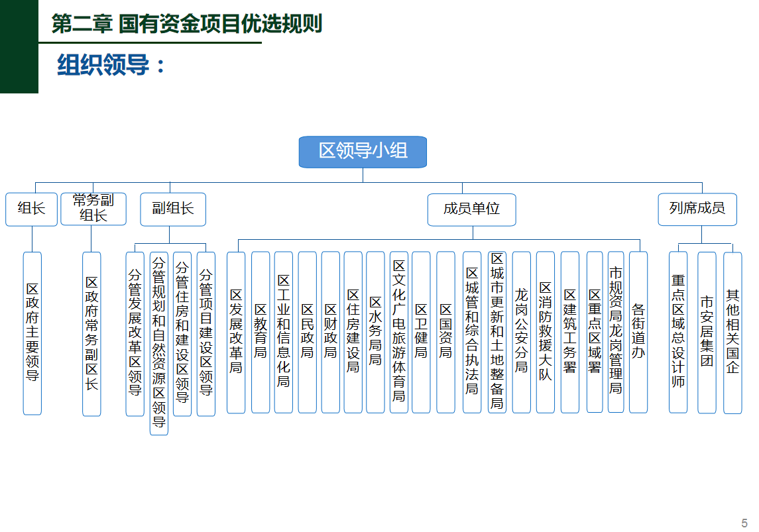The width and height of the screenshot is (759, 532).
Task: Click the 区领导小组 top box
Action: [363, 152]
